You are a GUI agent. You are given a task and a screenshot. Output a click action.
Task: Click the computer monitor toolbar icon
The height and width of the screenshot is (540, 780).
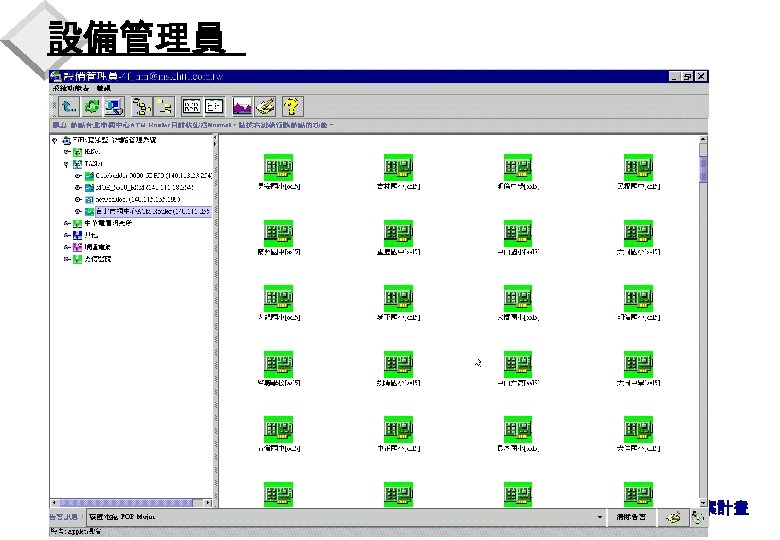click(x=114, y=106)
